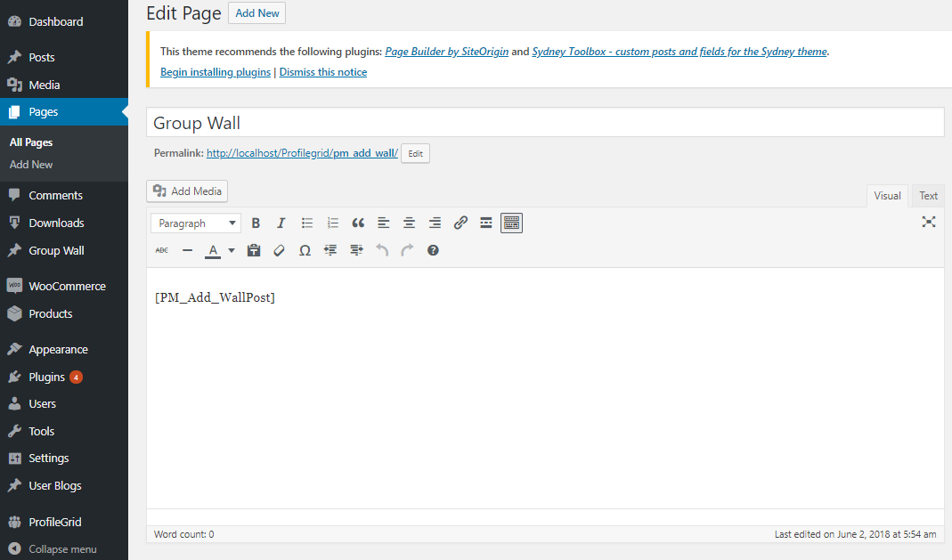
Task: Insert a blockquote
Action: (358, 223)
